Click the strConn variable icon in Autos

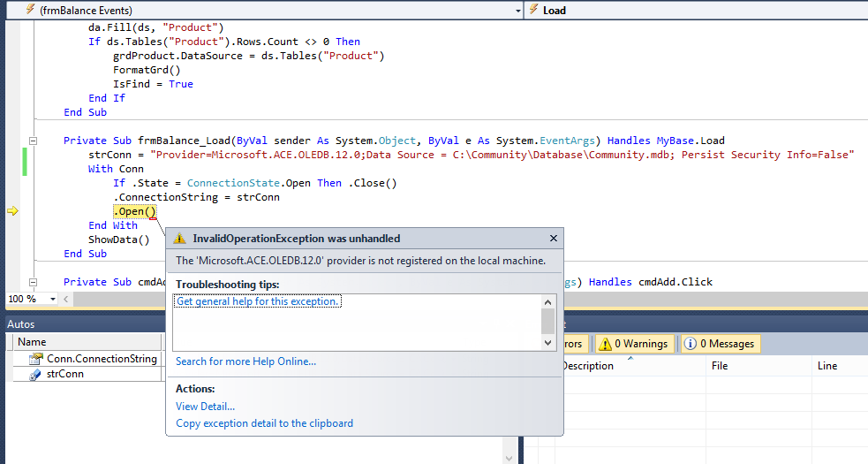click(x=35, y=374)
